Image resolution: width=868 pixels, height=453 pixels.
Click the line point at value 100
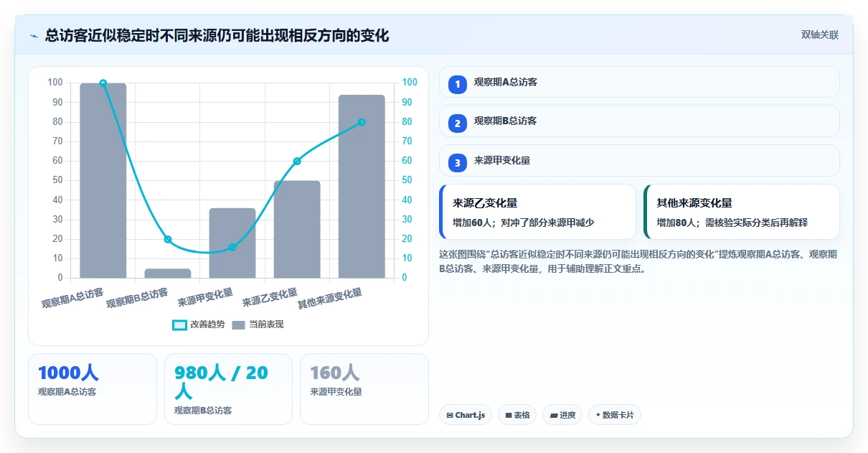click(x=103, y=83)
